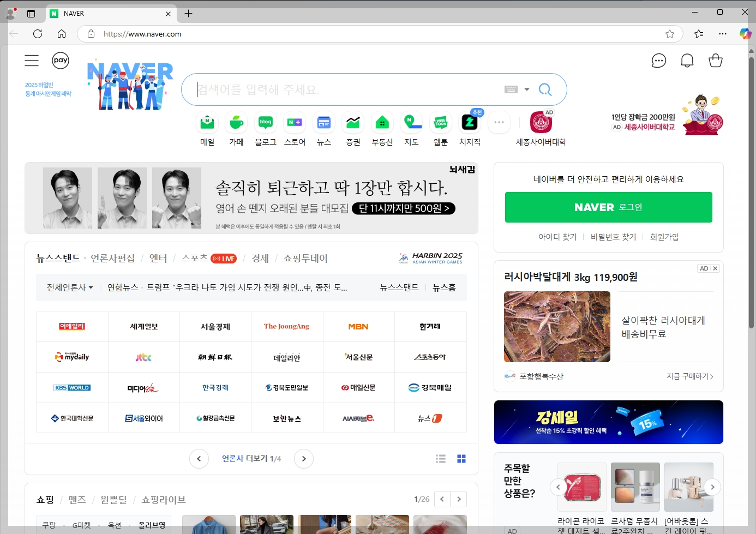This screenshot has height=534, width=756.
Task: Open the 세종사이버대학 ad icon
Action: 541,123
